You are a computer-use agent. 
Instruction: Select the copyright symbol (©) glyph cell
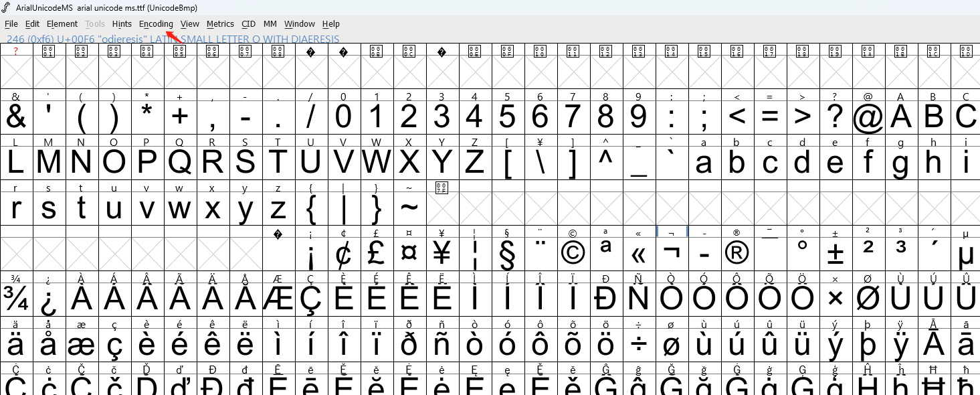[573, 254]
